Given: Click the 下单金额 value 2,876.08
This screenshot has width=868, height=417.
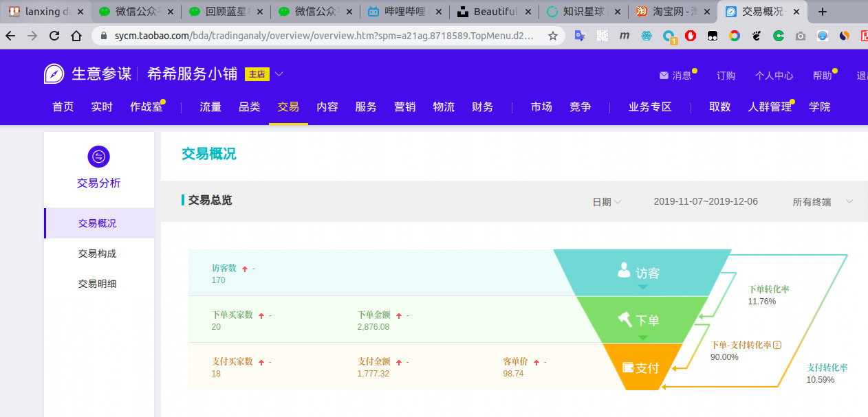Looking at the screenshot, I should (373, 327).
